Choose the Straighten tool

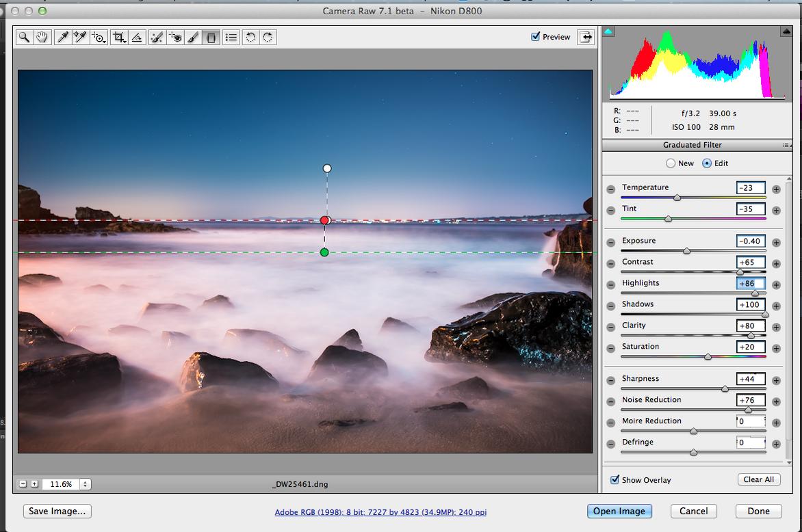coord(137,38)
